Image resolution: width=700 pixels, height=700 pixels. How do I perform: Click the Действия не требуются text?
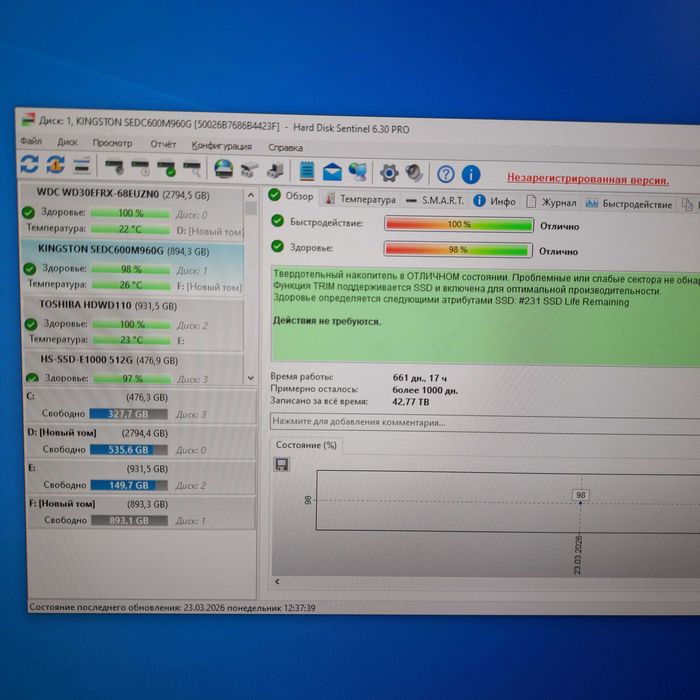click(x=327, y=321)
